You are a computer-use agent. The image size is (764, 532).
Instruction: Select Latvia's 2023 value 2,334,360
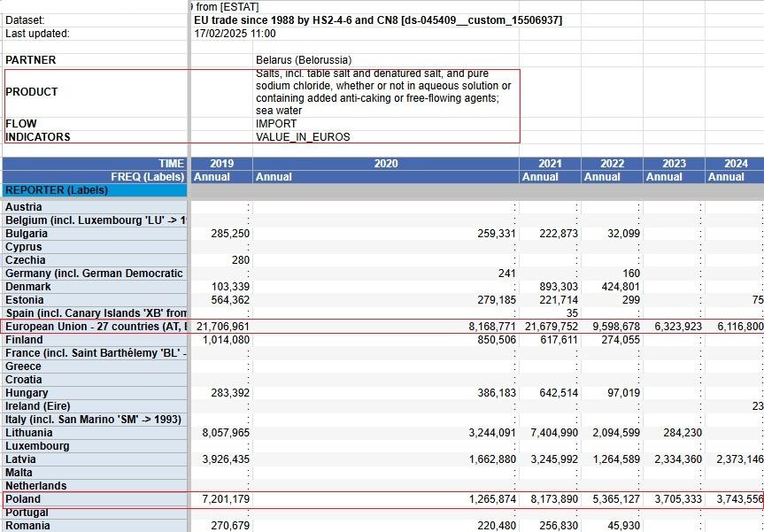(674, 459)
